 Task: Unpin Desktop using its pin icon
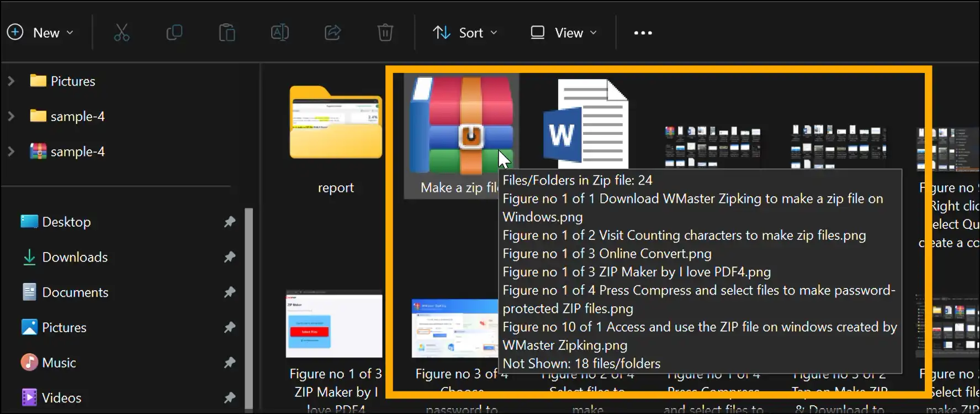[230, 222]
